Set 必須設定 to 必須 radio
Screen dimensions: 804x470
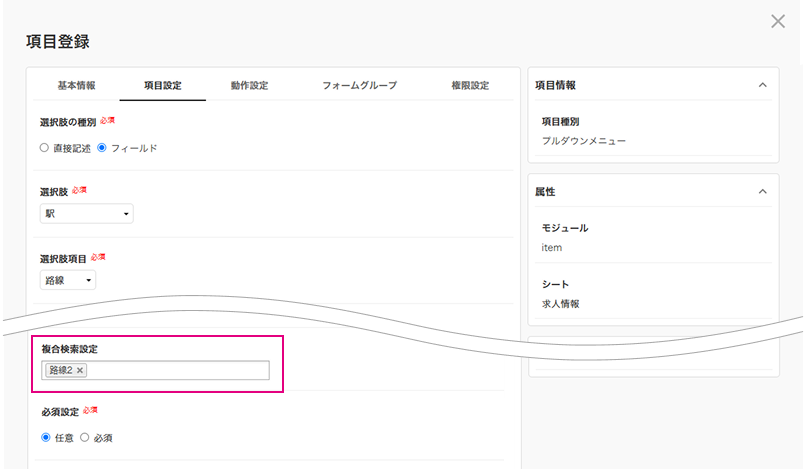coord(85,437)
